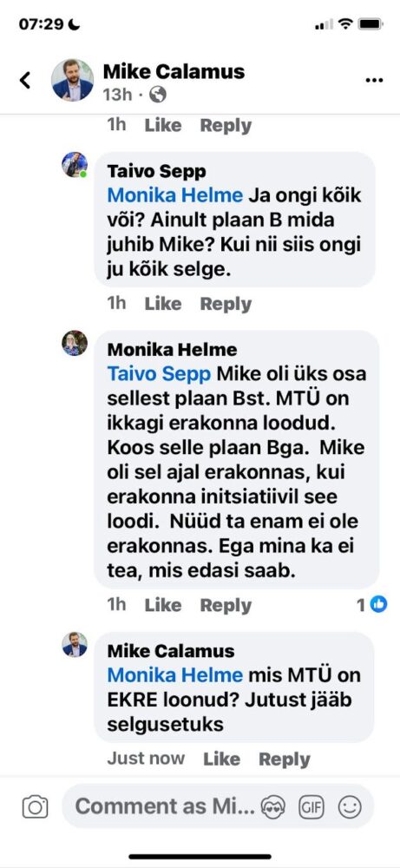Image resolution: width=400 pixels, height=868 pixels.
Task: Tap the back arrow icon
Action: point(25,80)
